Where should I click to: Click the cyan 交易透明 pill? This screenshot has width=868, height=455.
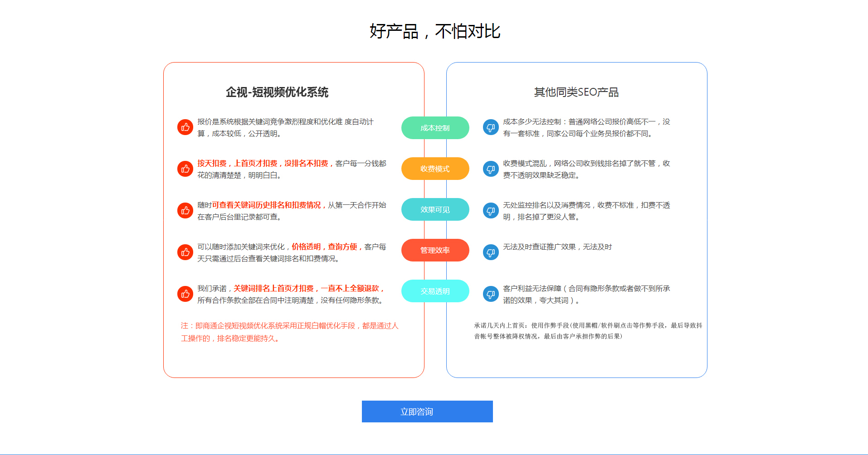click(x=435, y=291)
